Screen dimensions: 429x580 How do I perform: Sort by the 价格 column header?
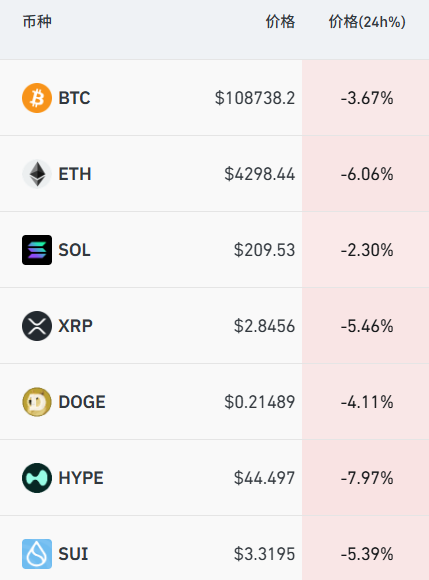tap(280, 22)
